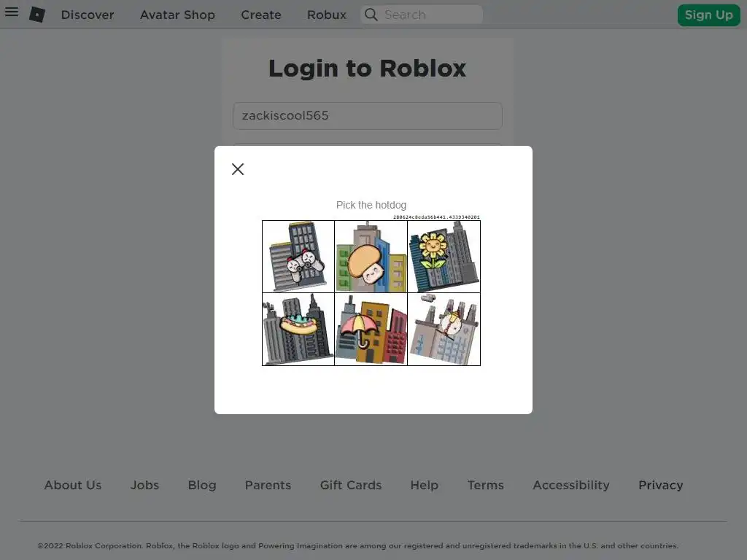747x560 pixels.
Task: Open the Discover menu item
Action: [x=88, y=15]
